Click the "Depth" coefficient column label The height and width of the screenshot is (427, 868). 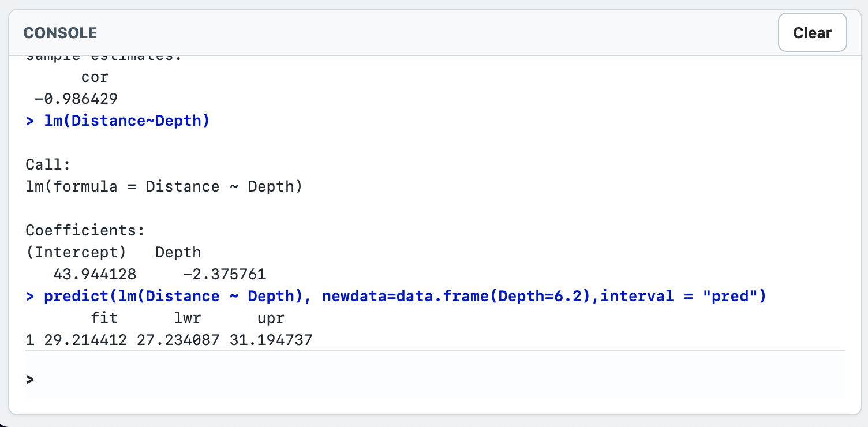pos(178,253)
